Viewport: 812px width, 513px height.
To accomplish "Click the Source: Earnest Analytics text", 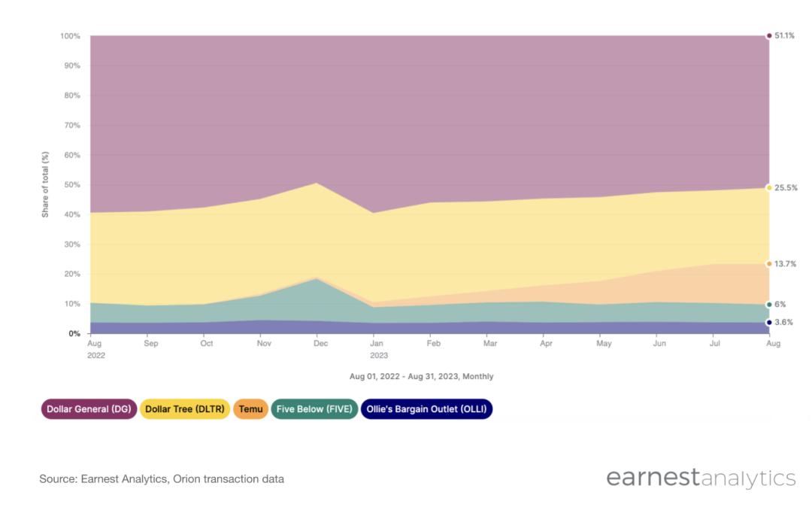I will click(162, 479).
